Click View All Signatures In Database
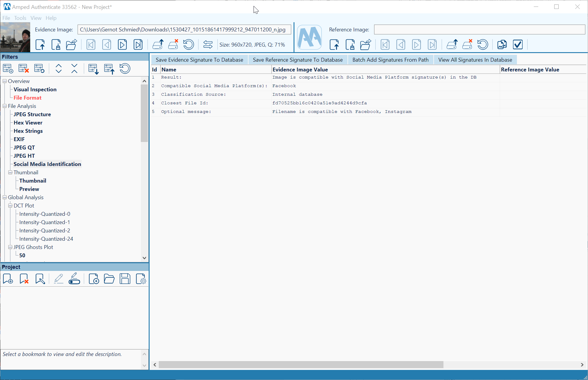Screen dimensions: 588x380 pyautogui.click(x=475, y=60)
